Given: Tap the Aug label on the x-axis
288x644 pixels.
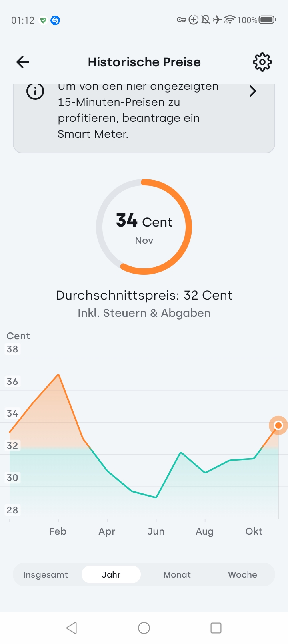Looking at the screenshot, I should (204, 531).
